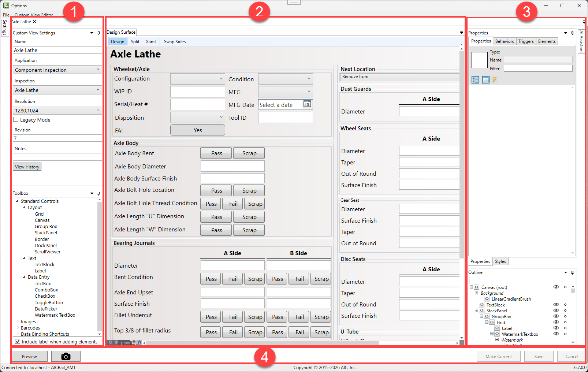The height and width of the screenshot is (372, 588).
Task: Open the Behaviors tab
Action: coord(505,41)
